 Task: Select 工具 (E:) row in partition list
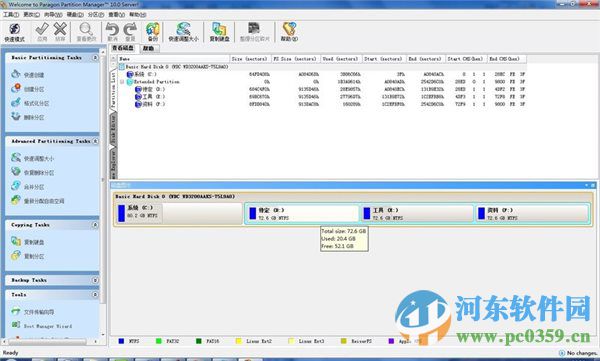pyautogui.click(x=321, y=96)
